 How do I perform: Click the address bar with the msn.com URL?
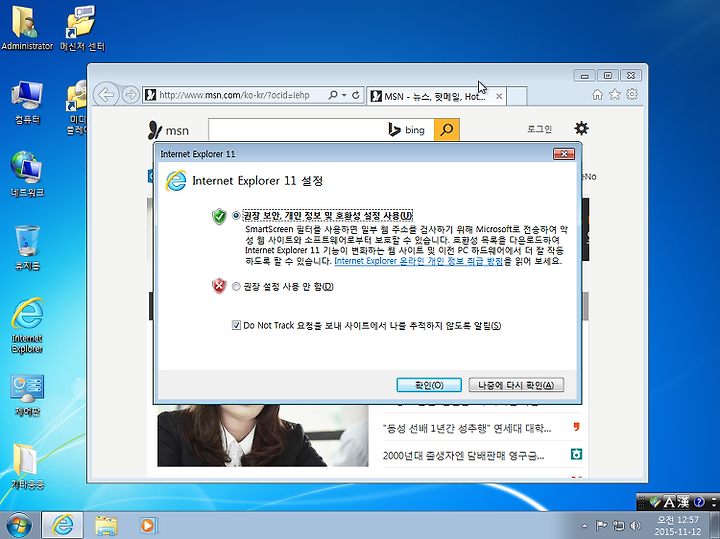pos(233,95)
